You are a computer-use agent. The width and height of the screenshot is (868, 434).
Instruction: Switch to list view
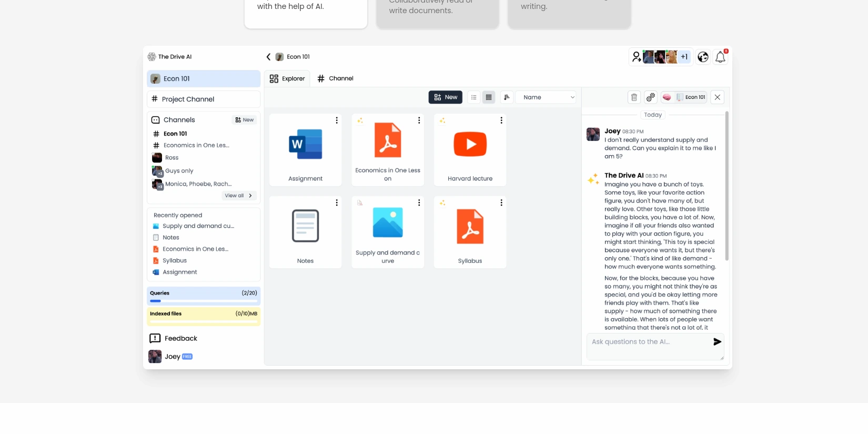coord(474,97)
